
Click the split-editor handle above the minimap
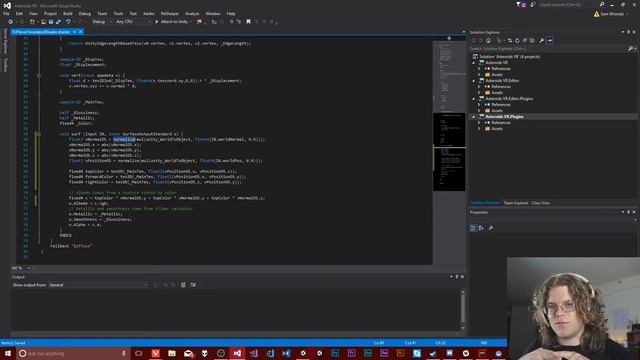[x=449, y=38]
